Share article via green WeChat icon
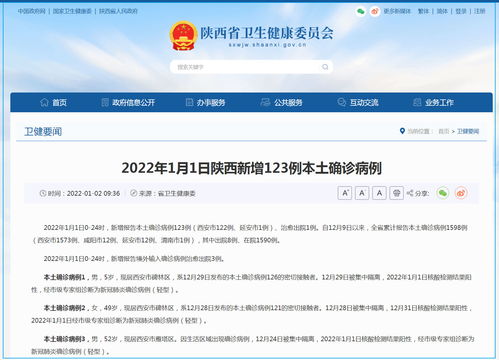The width and height of the screenshot is (499, 360). point(443,193)
